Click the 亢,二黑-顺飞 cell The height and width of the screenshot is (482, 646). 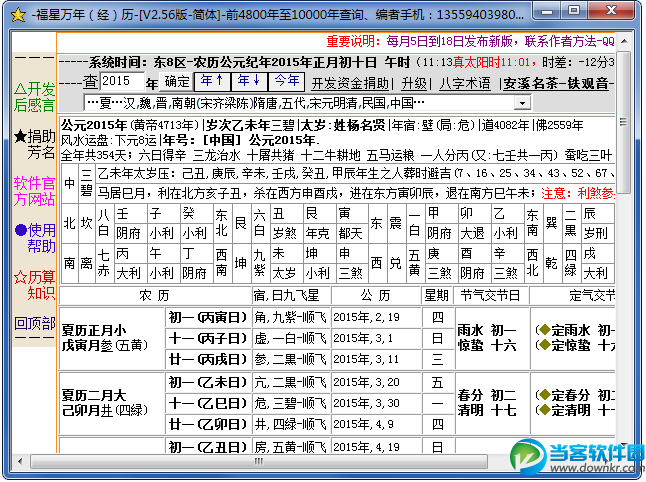coord(291,382)
